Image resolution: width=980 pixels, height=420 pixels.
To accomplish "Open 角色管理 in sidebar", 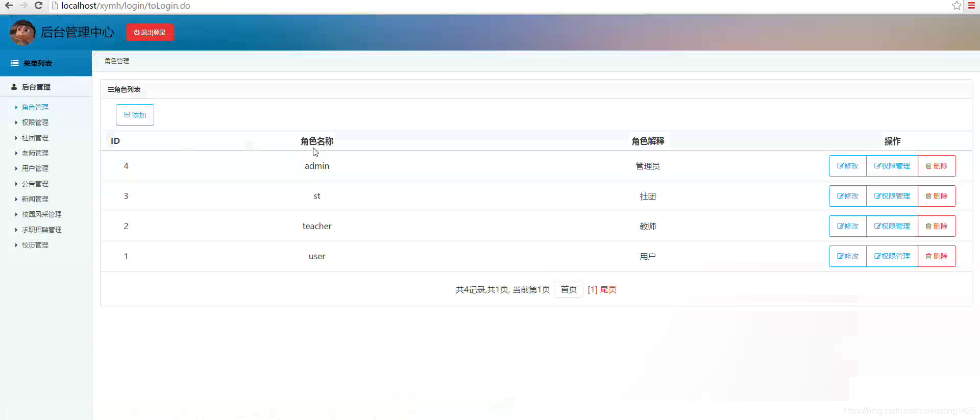I will click(35, 107).
